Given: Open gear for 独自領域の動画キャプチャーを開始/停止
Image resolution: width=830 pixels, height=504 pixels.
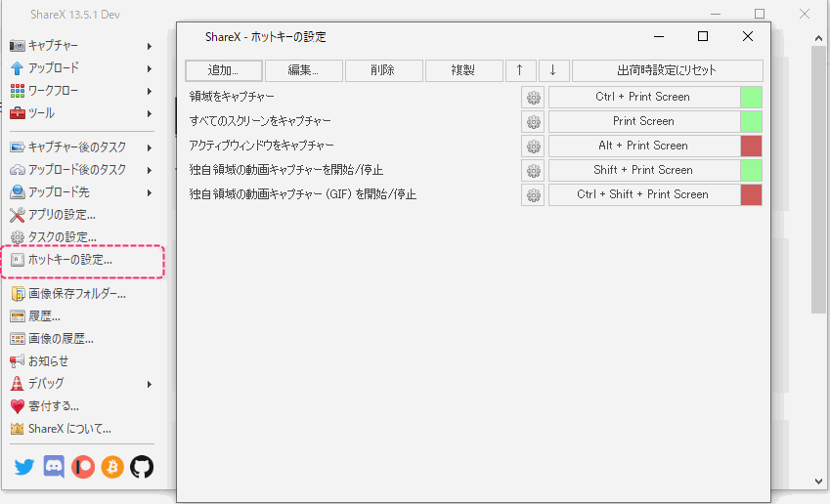Looking at the screenshot, I should (533, 170).
